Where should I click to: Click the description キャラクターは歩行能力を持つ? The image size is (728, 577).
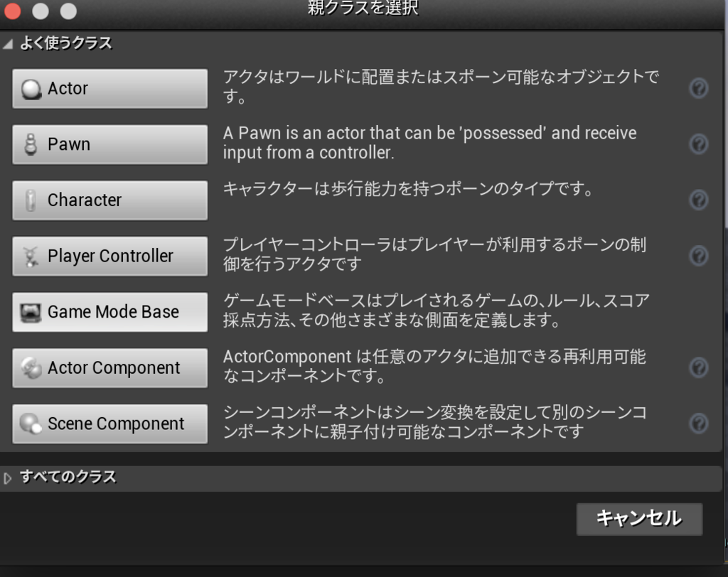408,189
